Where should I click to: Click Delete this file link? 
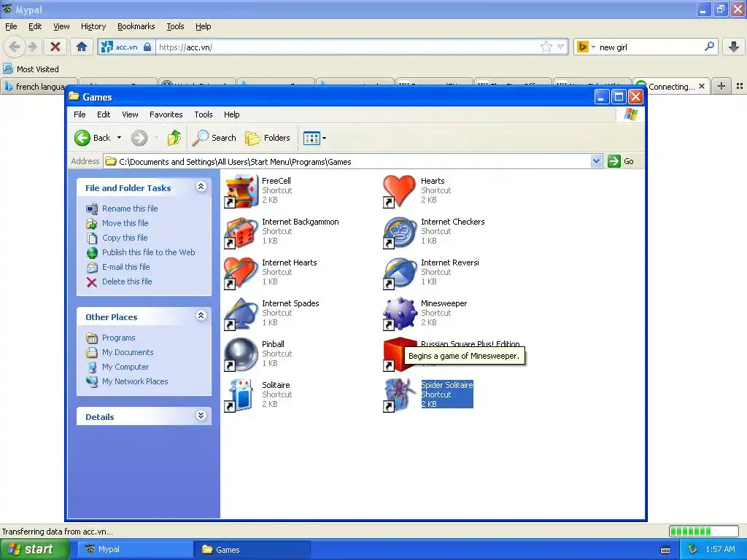click(127, 281)
